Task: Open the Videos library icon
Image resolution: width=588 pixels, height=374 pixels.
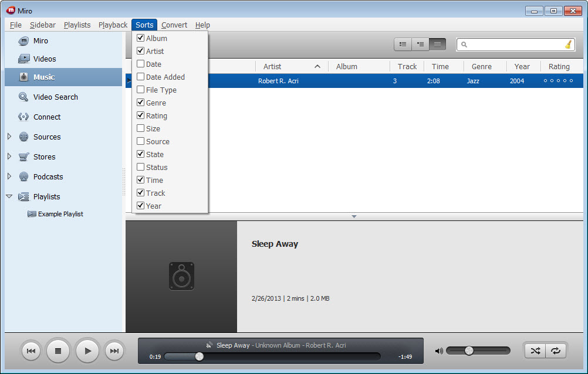Action: (23, 59)
